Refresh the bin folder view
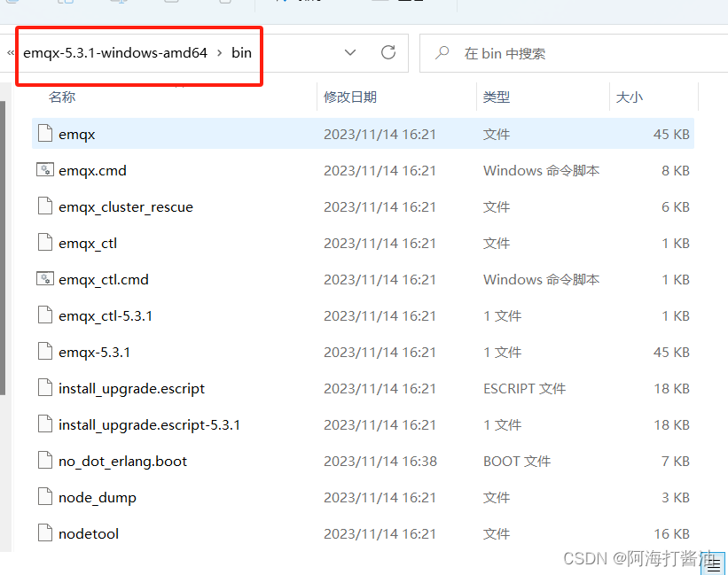Image resolution: width=728 pixels, height=575 pixels. 388,52
